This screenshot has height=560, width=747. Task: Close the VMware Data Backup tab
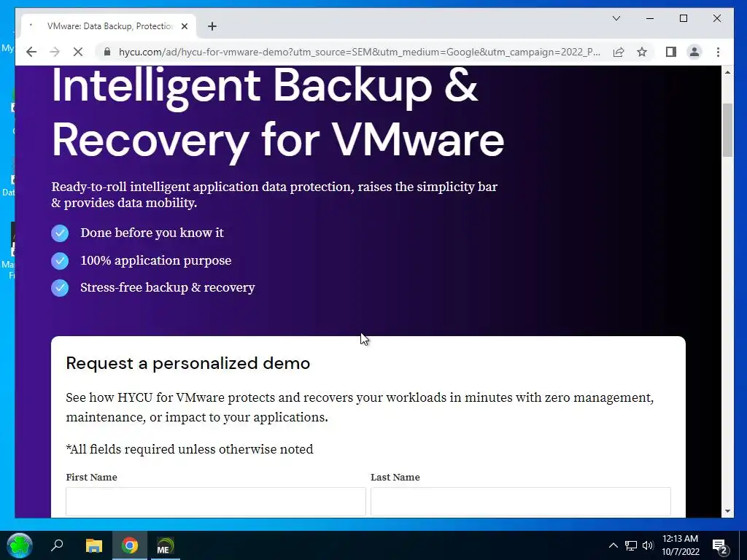pyautogui.click(x=185, y=26)
